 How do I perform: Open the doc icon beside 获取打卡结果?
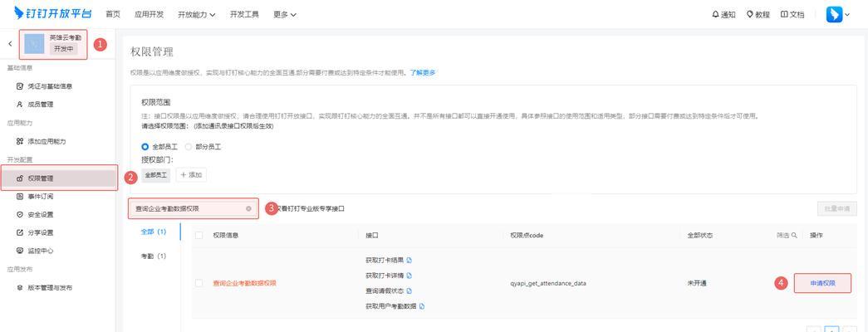pos(409,260)
